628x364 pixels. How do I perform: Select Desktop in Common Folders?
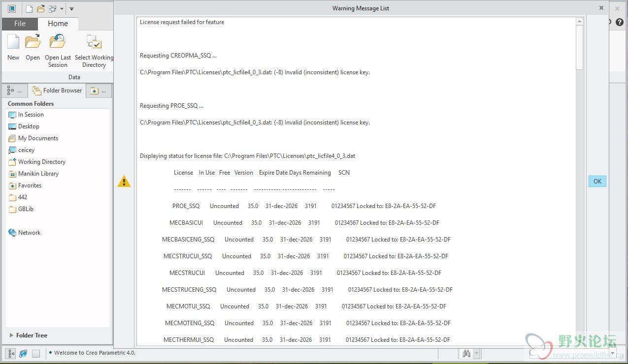pos(29,126)
